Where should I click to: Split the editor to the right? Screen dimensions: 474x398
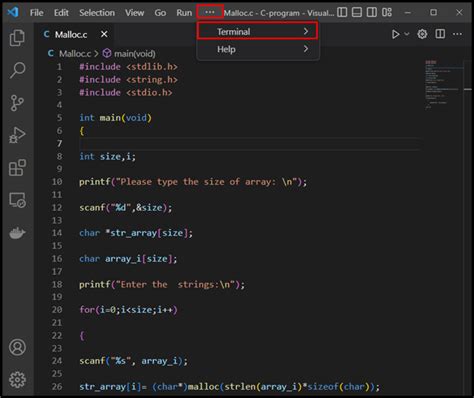(440, 34)
